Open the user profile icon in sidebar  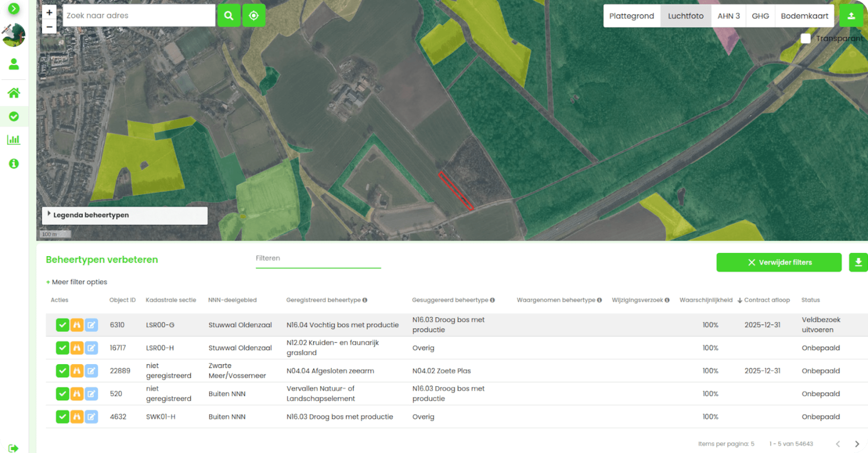14,64
